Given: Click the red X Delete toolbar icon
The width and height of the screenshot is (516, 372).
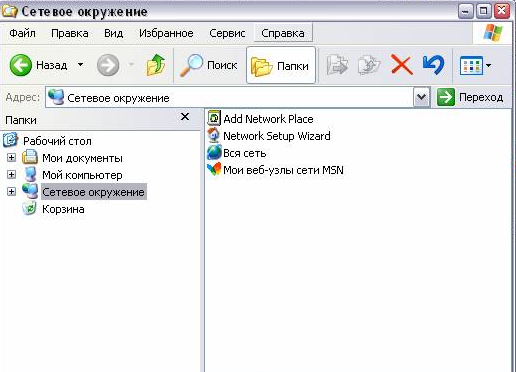Looking at the screenshot, I should 401,65.
